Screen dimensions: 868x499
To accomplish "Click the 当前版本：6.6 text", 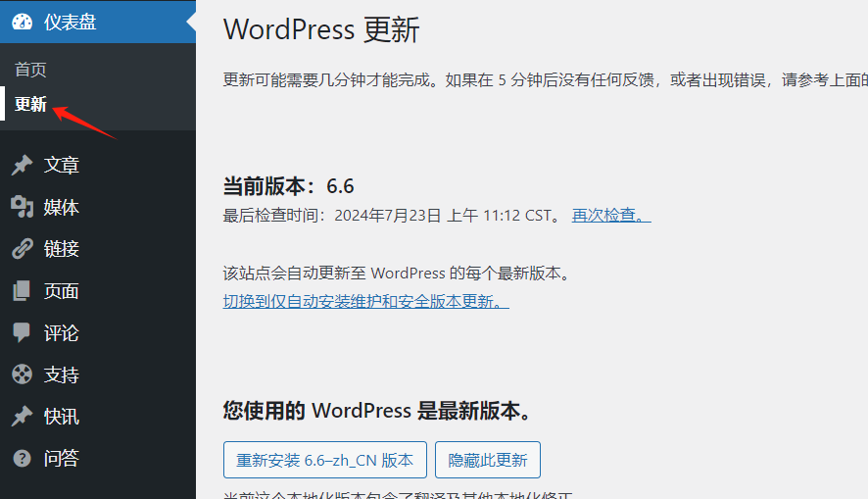I will (x=288, y=186).
